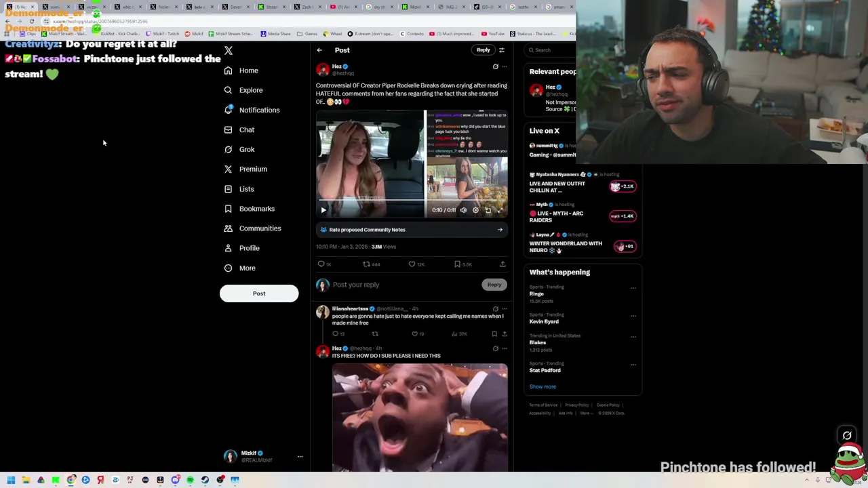
Task: Open the shocked-face GIF in Hez's reply
Action: 420,418
